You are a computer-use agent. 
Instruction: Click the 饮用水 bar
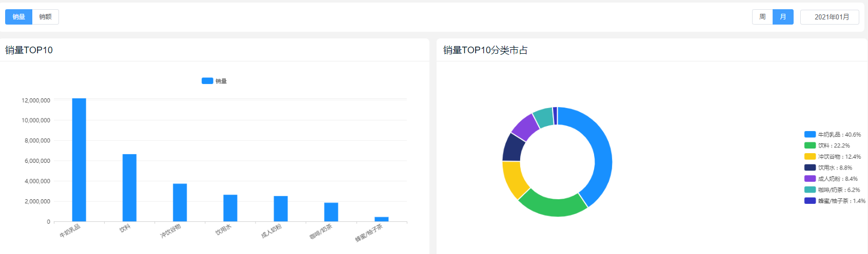(230, 208)
